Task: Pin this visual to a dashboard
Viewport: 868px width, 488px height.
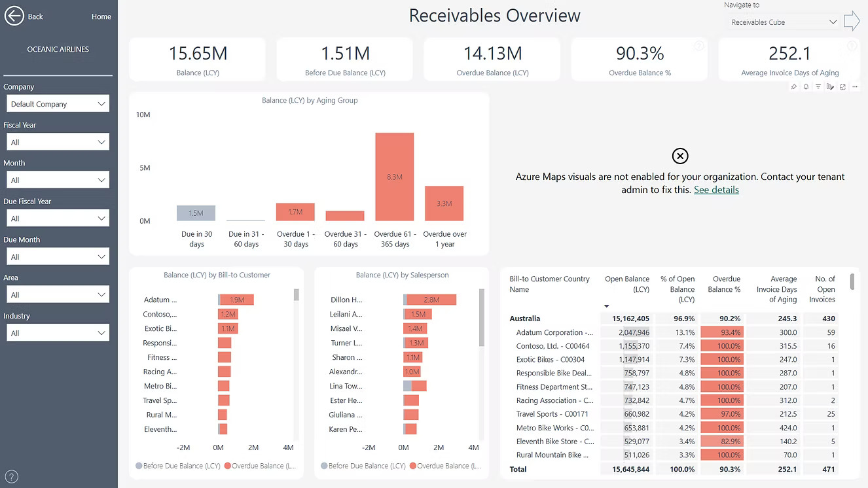Action: pyautogui.click(x=794, y=86)
